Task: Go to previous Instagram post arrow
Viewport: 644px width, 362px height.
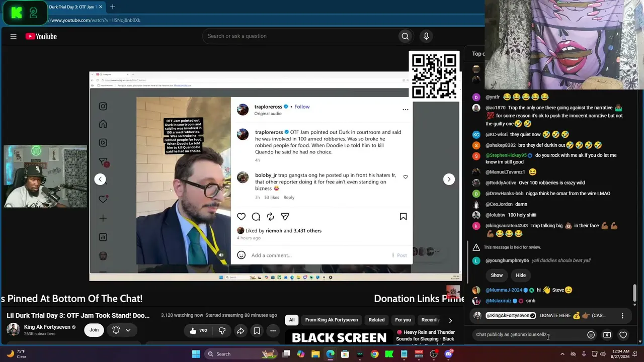Action: tap(100, 179)
